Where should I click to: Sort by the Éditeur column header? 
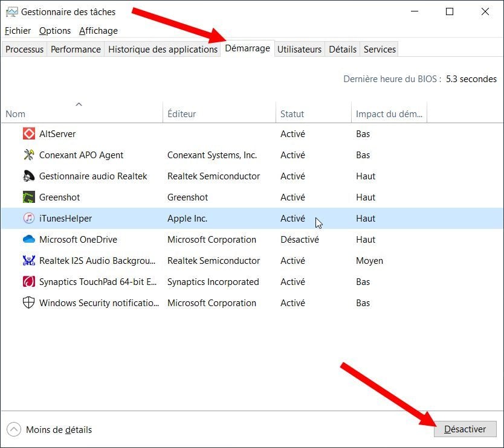(219, 114)
